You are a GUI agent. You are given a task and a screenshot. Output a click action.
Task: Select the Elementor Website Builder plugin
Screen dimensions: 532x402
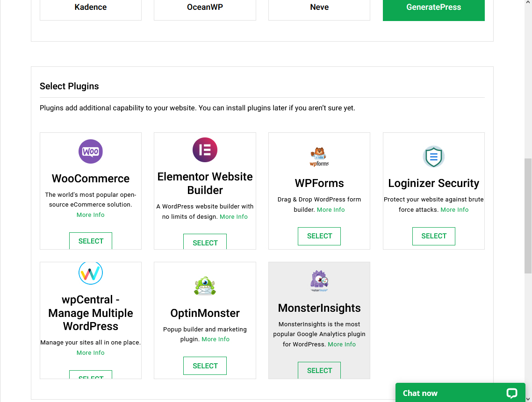pos(205,242)
